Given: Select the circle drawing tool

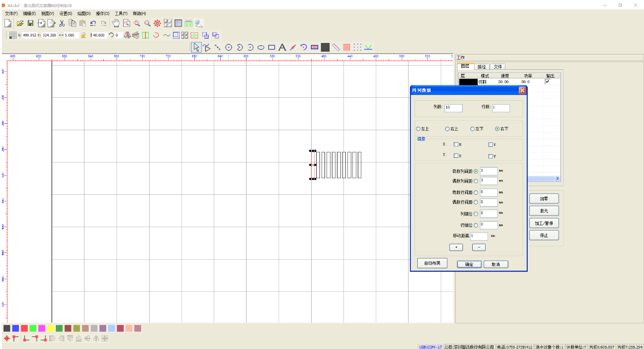Looking at the screenshot, I should tap(229, 47).
